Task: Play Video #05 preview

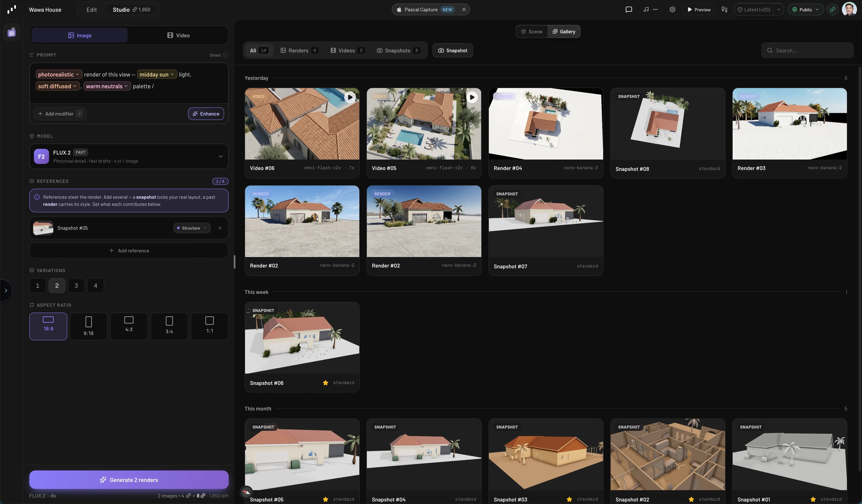Action: (x=472, y=97)
